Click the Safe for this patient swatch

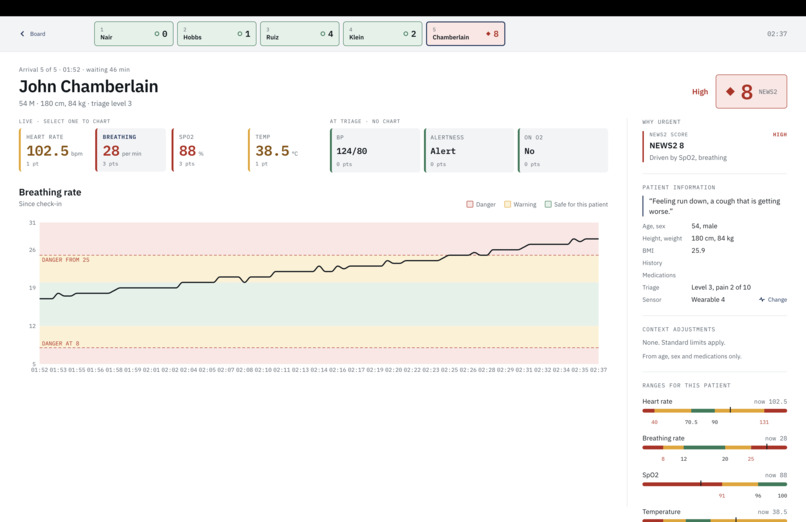click(548, 204)
